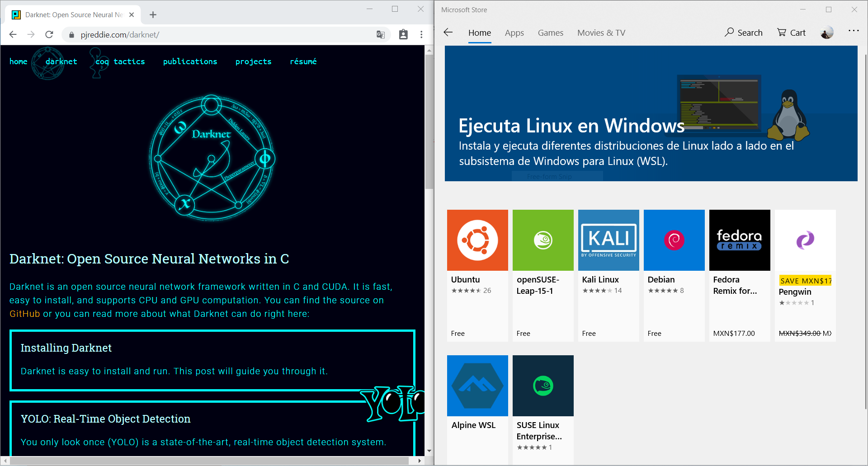Screen dimensions: 868x466
Task: Open the translate page icon in address bar
Action: point(381,35)
